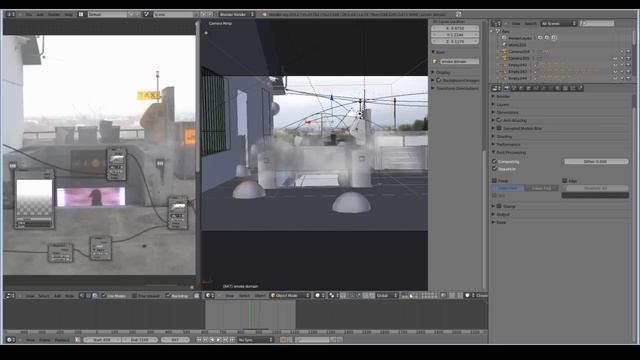The height and width of the screenshot is (360, 640).
Task: Toggle the 3D manipulator widget icon
Action: click(352, 296)
